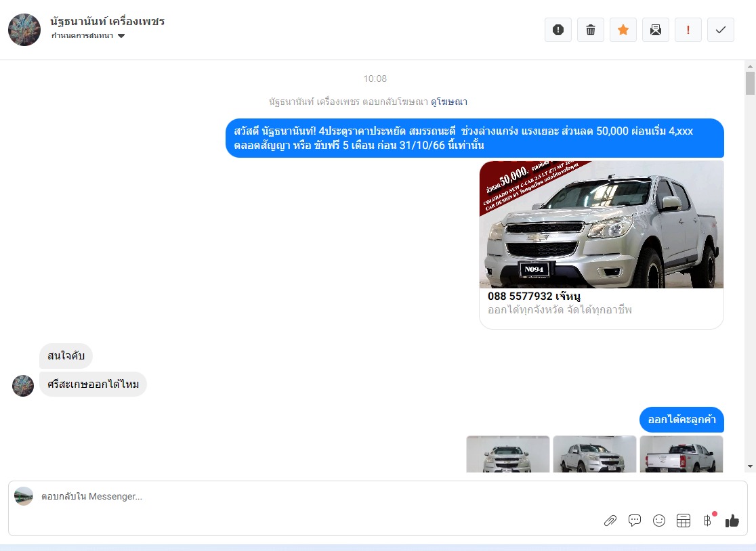Open the baht payment request icon

[708, 521]
